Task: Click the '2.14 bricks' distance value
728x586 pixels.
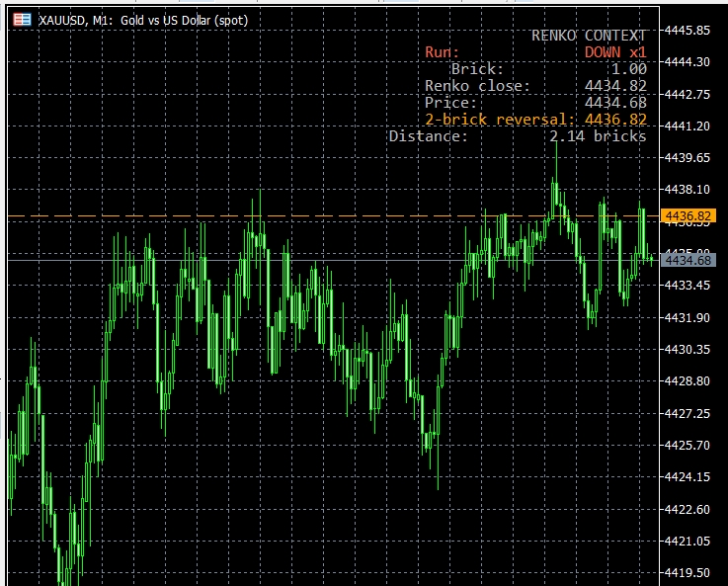Action: 598,136
